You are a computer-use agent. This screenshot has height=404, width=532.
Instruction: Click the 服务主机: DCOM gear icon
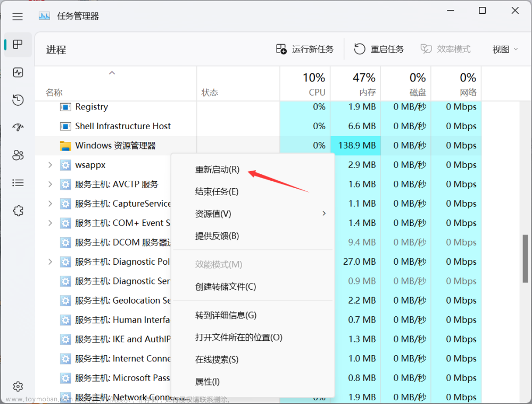point(65,243)
